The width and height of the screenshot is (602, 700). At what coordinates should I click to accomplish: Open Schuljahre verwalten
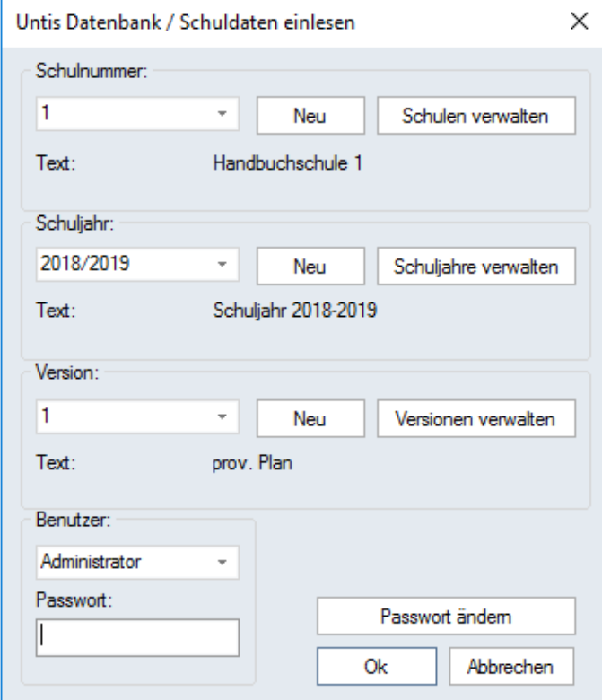pos(476,267)
